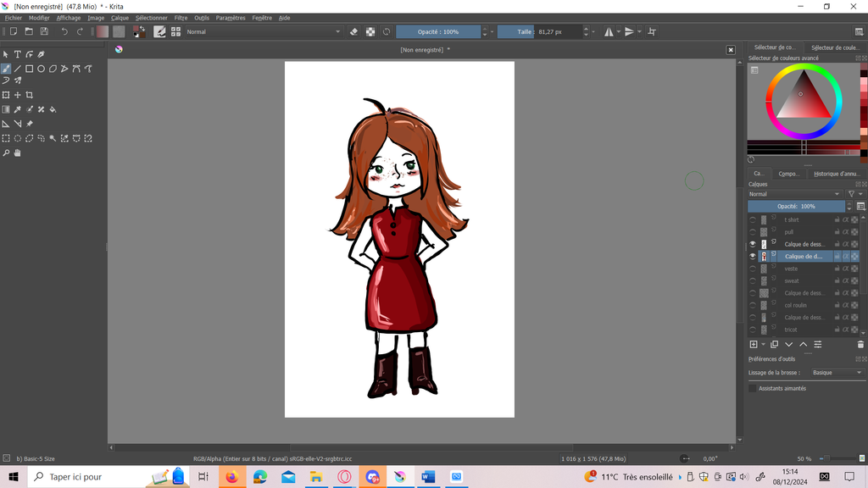Delete layer using the trash icon
The image size is (868, 488).
(860, 345)
